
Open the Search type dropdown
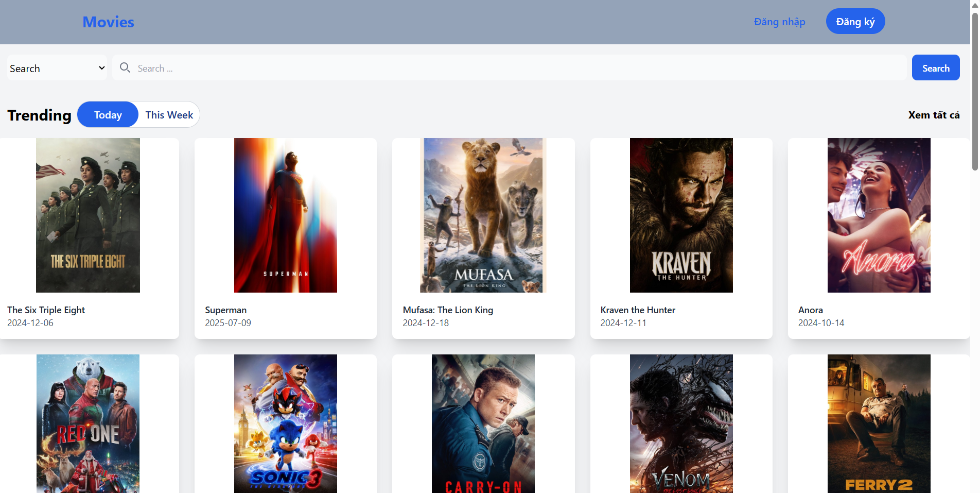[57, 68]
